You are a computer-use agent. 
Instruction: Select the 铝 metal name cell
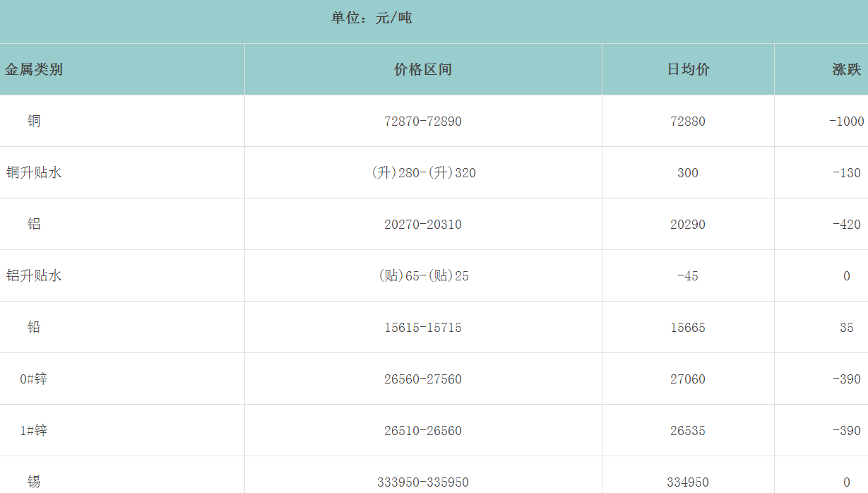(x=34, y=224)
